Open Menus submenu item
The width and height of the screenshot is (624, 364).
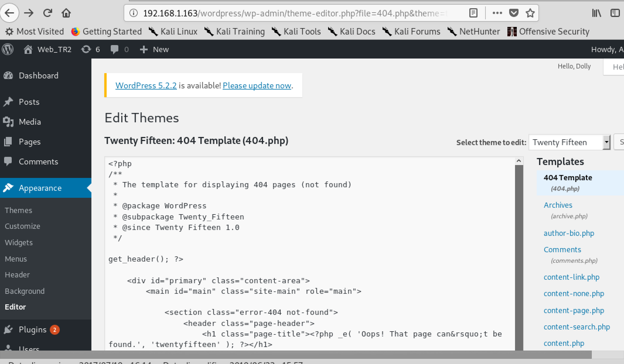[x=16, y=259]
